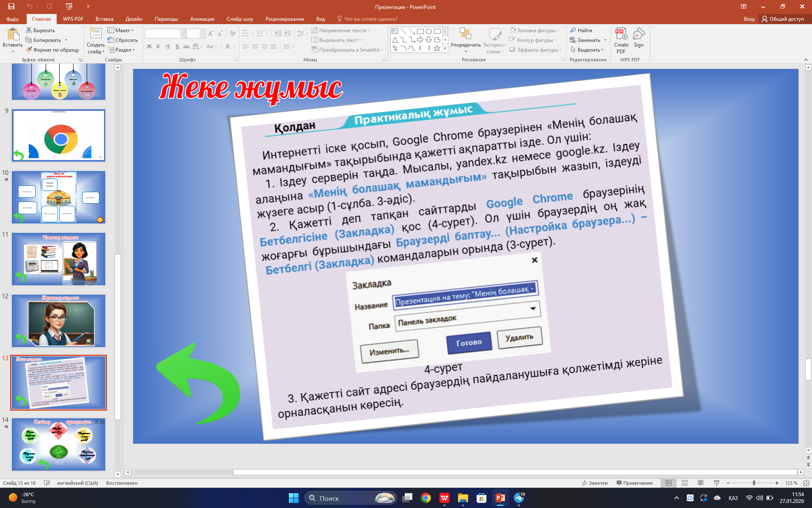Switch to the Слайд-шоу tab

tap(240, 19)
